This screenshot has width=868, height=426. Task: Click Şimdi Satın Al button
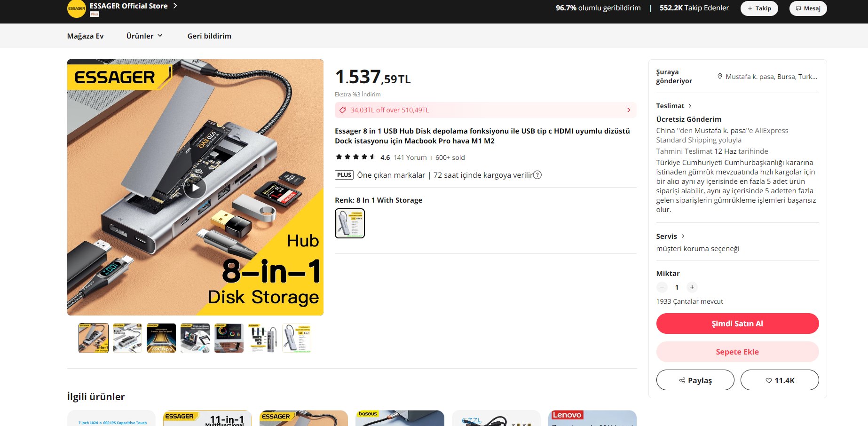(x=737, y=323)
